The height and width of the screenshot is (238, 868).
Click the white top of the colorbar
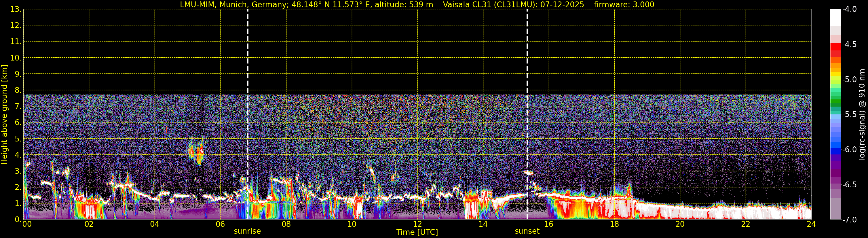pyautogui.click(x=835, y=17)
